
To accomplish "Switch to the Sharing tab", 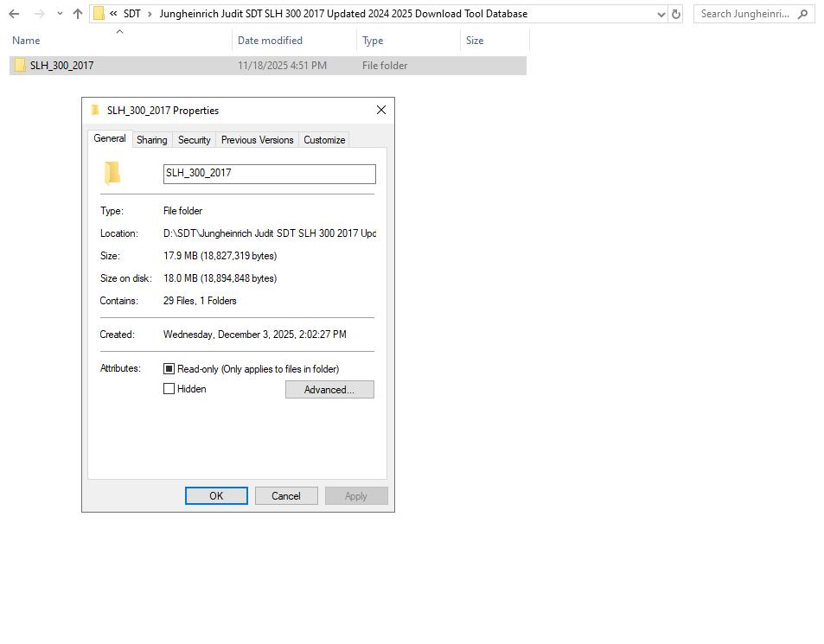I will 151,139.
